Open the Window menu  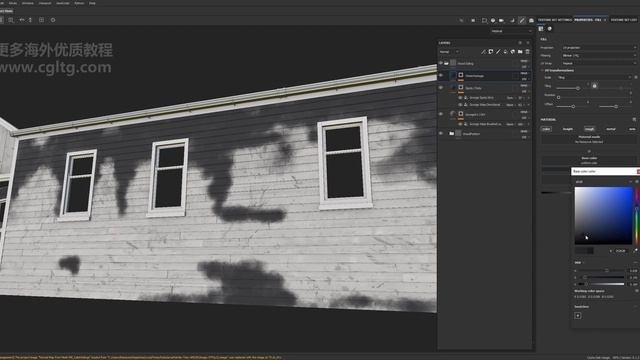click(x=28, y=3)
